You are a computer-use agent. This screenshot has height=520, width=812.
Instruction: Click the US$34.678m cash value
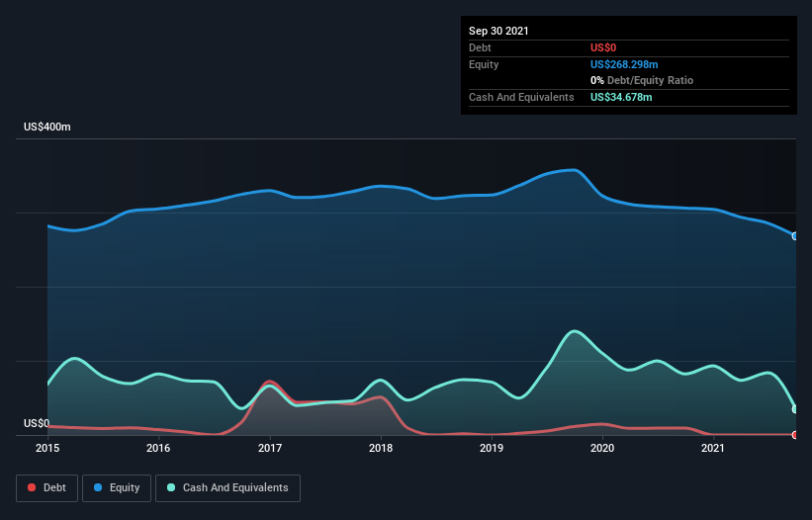[621, 97]
